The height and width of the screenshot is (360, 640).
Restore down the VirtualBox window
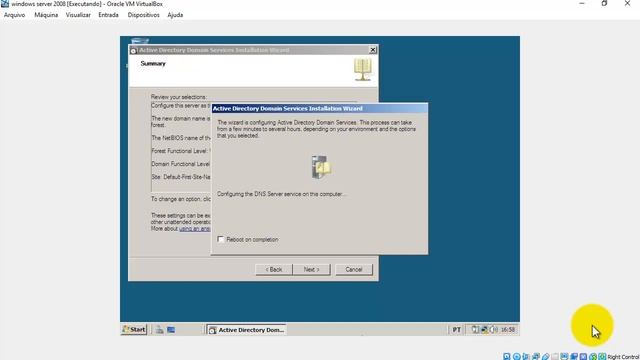pos(604,4)
